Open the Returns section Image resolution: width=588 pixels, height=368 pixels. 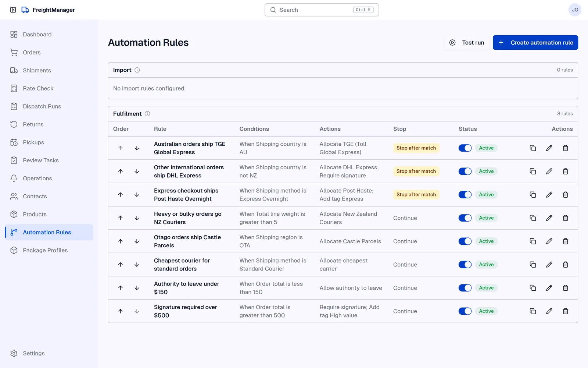49,124
